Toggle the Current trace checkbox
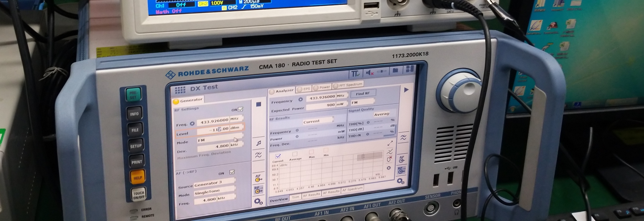The width and height of the screenshot is (644, 221). pyautogui.click(x=278, y=156)
